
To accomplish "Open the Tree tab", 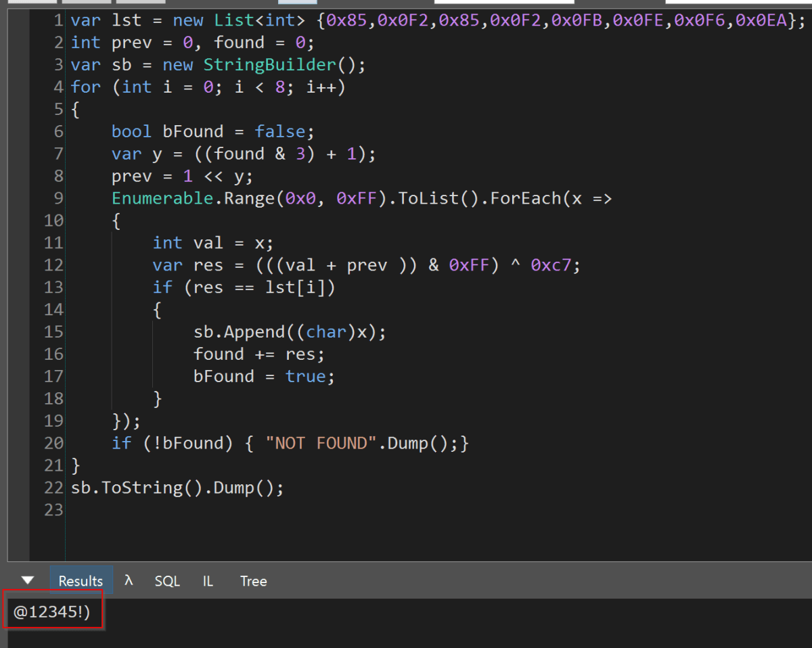I will (x=253, y=581).
